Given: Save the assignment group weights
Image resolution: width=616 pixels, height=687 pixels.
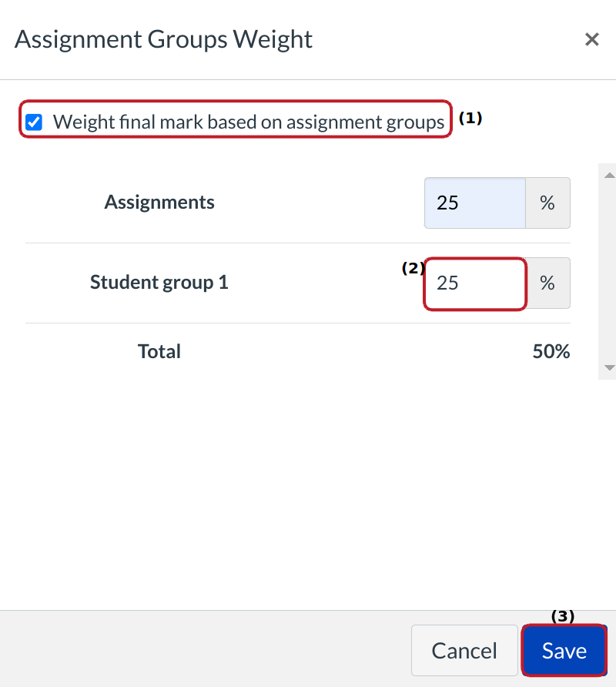Looking at the screenshot, I should tap(564, 651).
